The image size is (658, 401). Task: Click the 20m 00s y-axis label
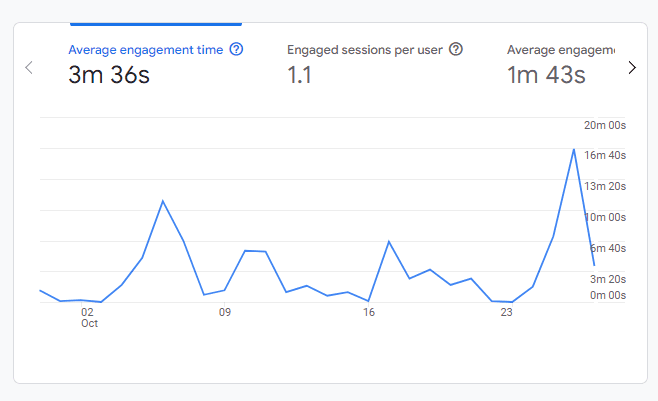click(605, 125)
